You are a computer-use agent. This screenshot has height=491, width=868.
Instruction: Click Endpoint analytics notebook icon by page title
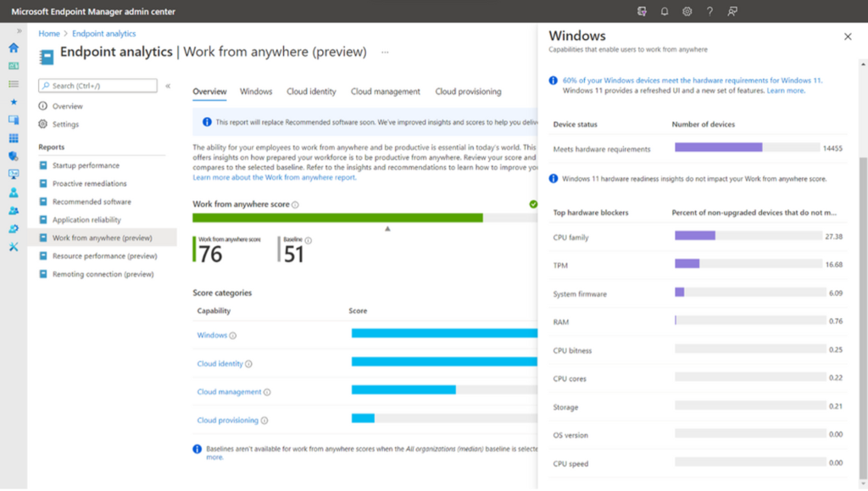pos(47,57)
